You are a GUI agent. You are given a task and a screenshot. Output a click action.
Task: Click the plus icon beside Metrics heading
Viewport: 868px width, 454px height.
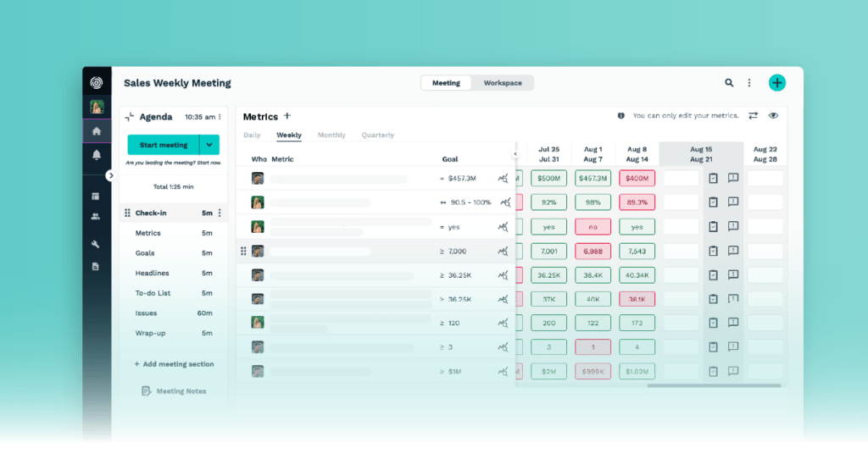pyautogui.click(x=287, y=116)
